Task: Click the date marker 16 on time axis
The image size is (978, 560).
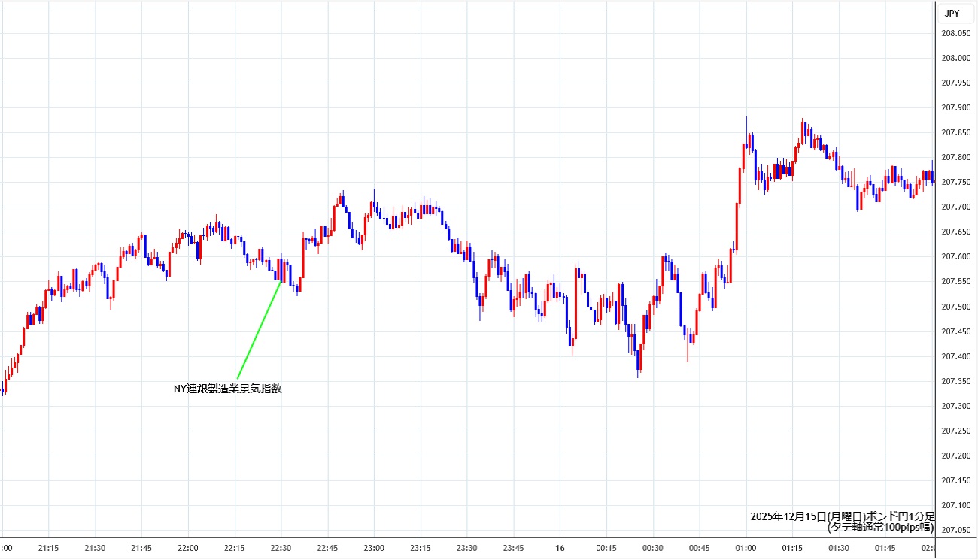Action: 560,548
